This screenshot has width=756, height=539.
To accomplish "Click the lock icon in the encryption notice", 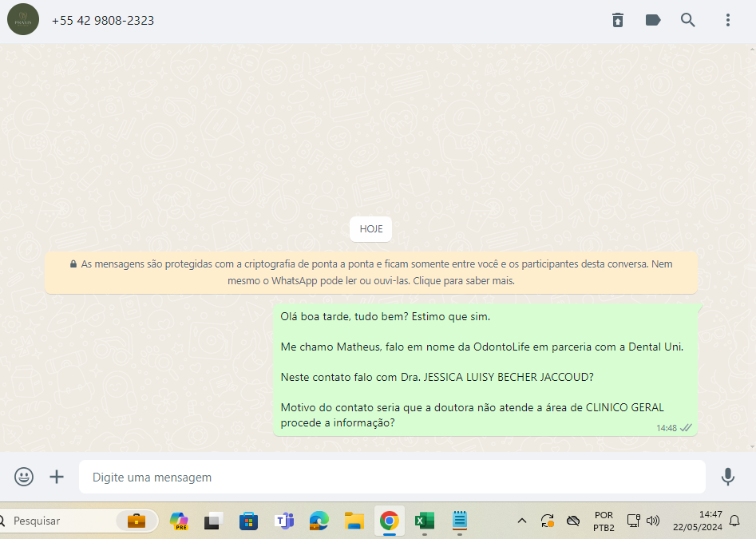I will [x=73, y=264].
